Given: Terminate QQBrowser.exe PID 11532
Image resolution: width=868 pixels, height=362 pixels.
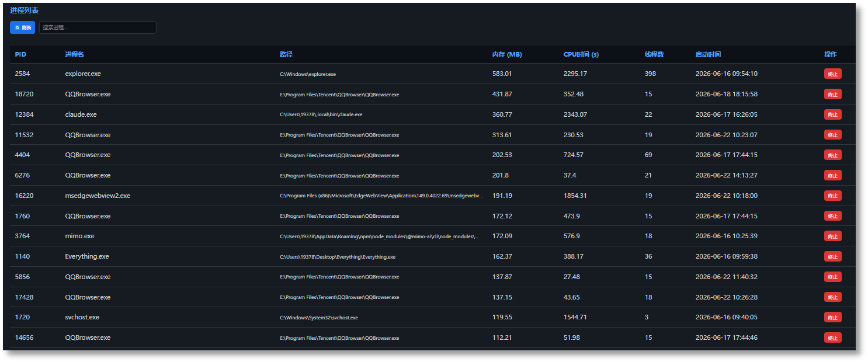Looking at the screenshot, I should (x=832, y=135).
